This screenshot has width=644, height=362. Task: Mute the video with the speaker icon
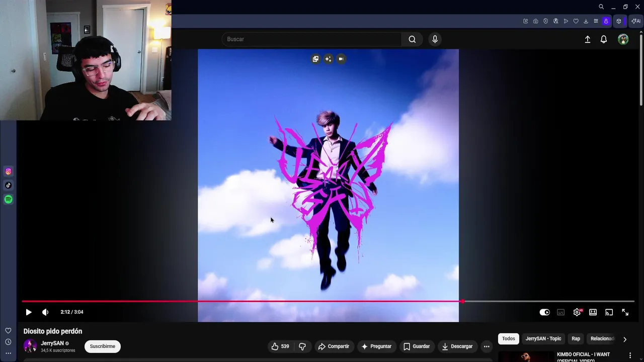[45, 312]
